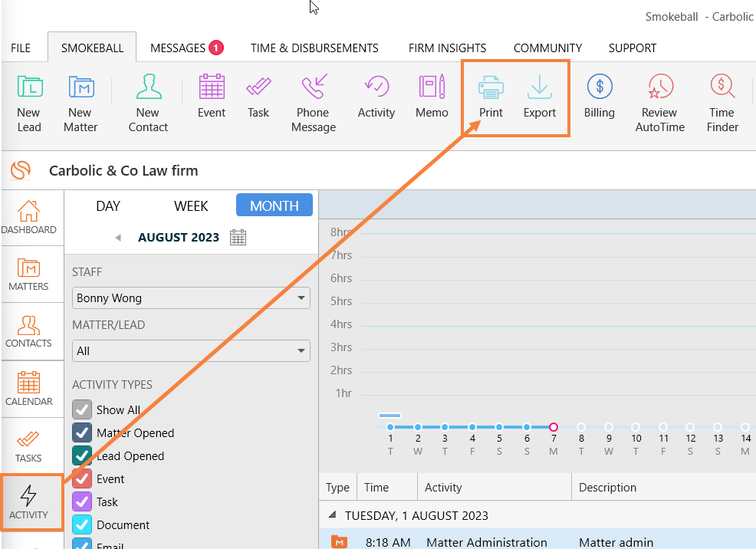Screen dimensions: 756x549
Task: Create a new Event from the ribbon
Action: (212, 97)
